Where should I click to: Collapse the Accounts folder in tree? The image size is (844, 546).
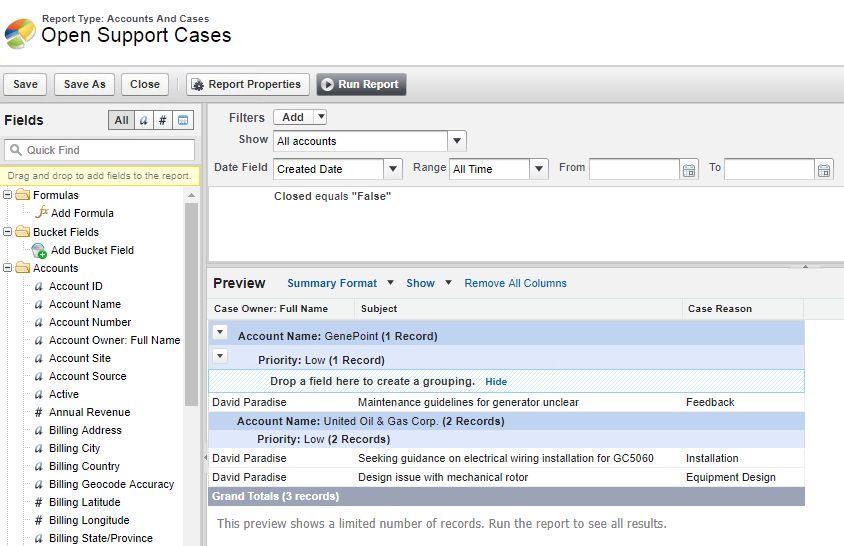pyautogui.click(x=8, y=268)
